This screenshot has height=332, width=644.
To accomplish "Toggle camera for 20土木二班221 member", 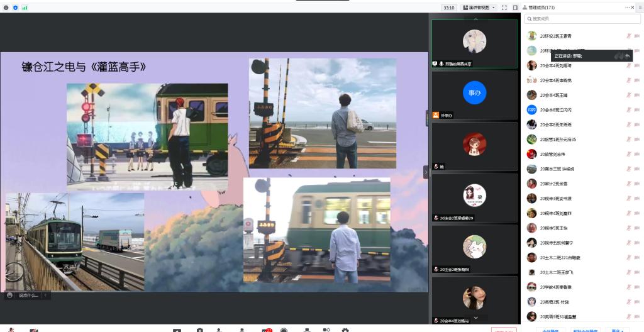I will [637, 258].
